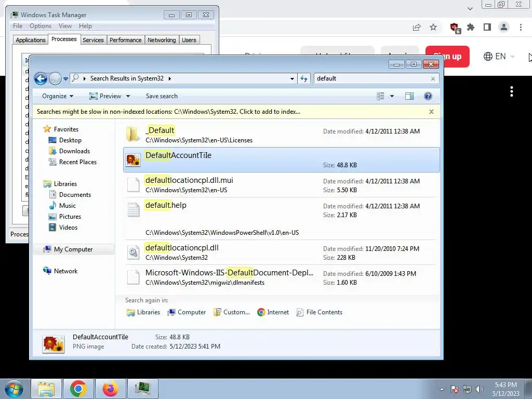Search again in Custom location
Screen dimensions: 532x399
(232, 312)
